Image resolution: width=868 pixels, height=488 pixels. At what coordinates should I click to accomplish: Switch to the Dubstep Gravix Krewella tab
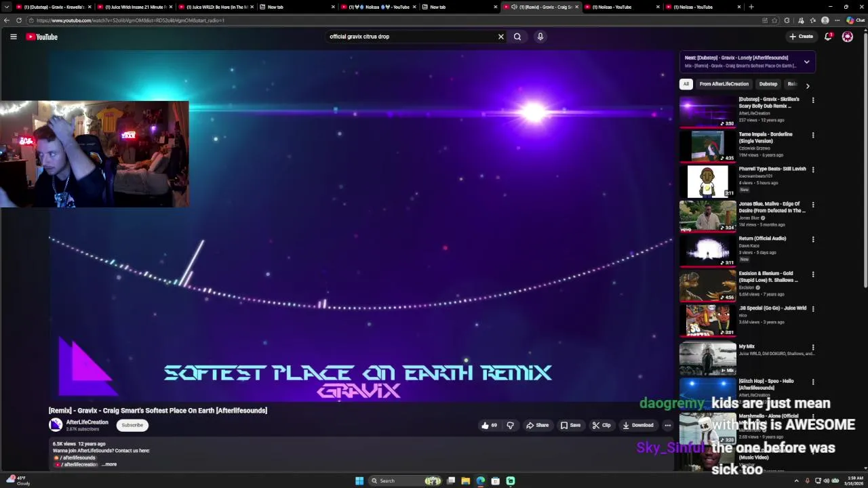tap(53, 7)
